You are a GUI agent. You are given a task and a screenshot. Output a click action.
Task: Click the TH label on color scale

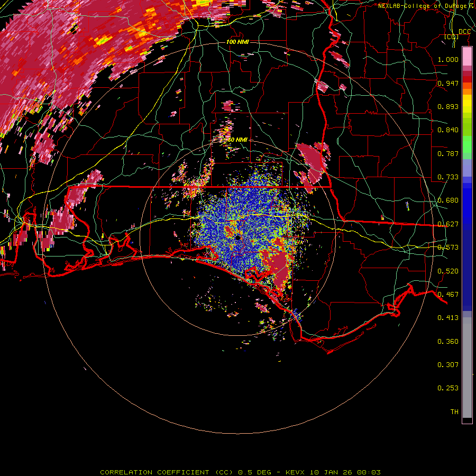pos(454,412)
